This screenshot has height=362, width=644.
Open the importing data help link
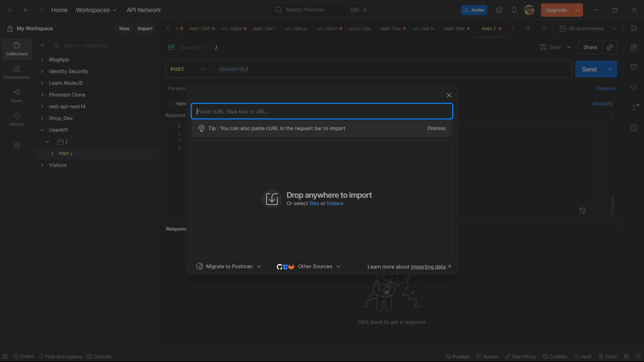pos(428,267)
